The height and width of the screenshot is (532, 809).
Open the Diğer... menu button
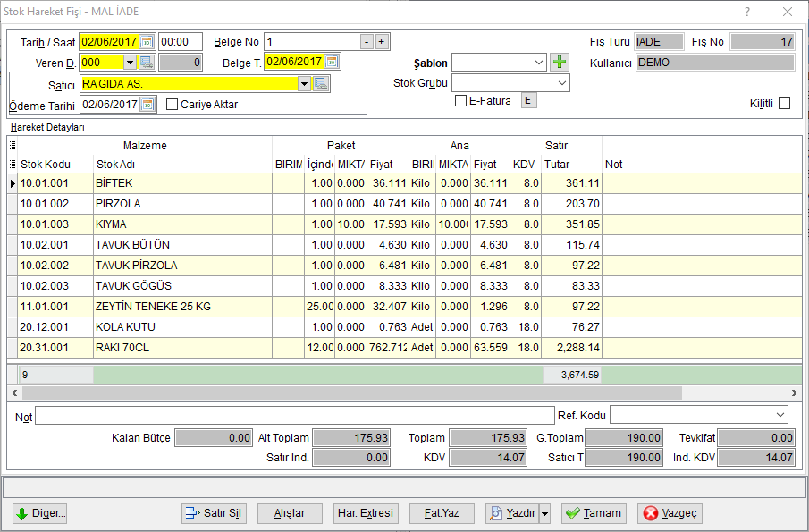point(39,513)
